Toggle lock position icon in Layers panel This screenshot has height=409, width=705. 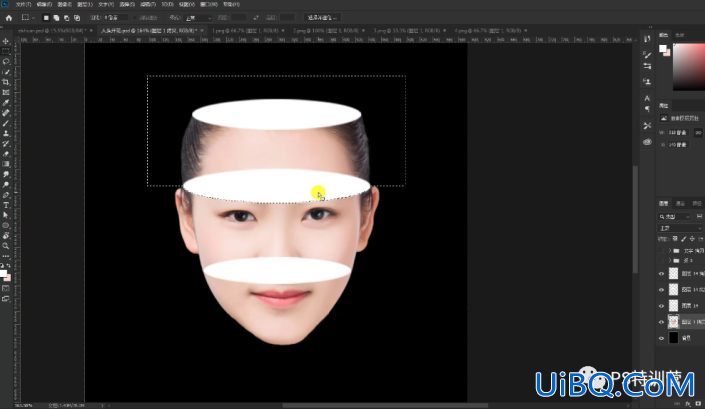[692, 239]
